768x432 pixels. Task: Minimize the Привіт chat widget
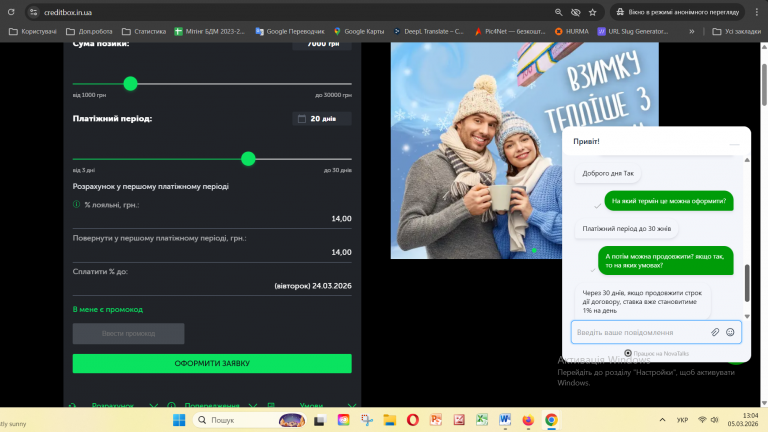pyautogui.click(x=734, y=144)
